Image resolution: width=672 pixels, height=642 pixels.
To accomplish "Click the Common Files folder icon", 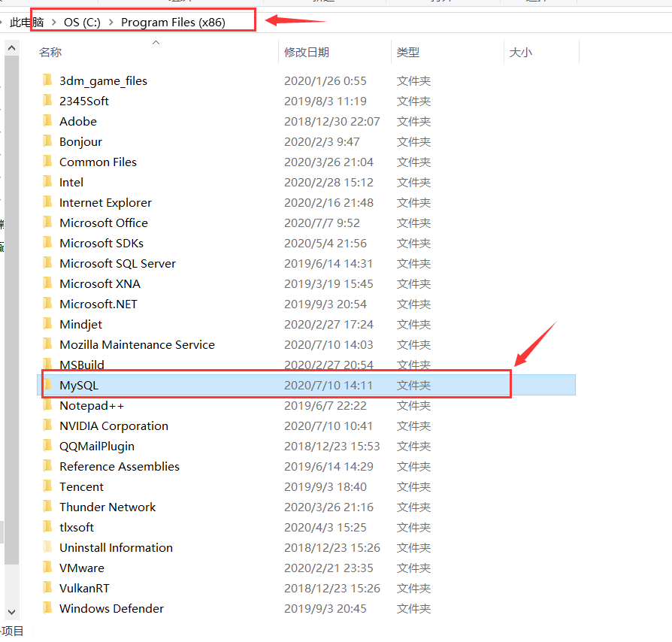I will tap(47, 161).
